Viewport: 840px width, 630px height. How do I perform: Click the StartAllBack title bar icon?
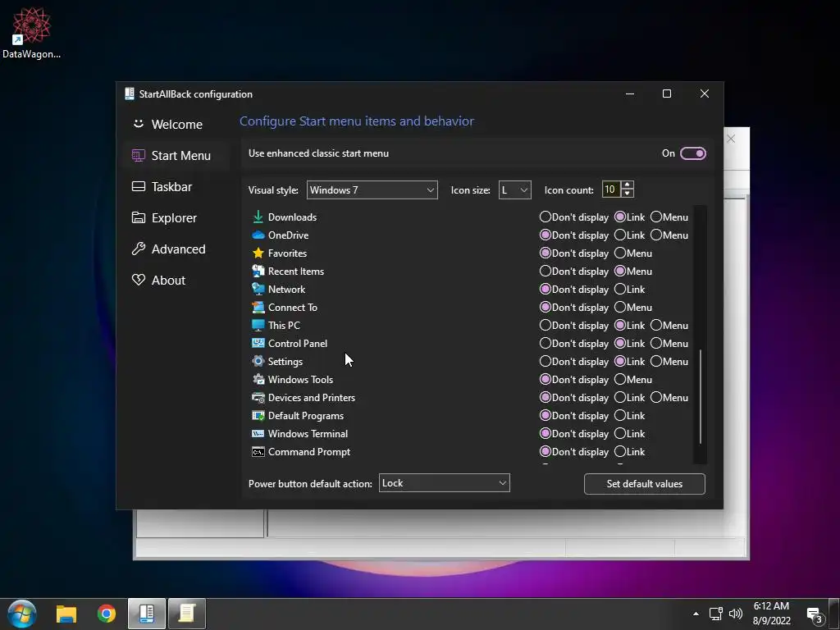pyautogui.click(x=129, y=94)
